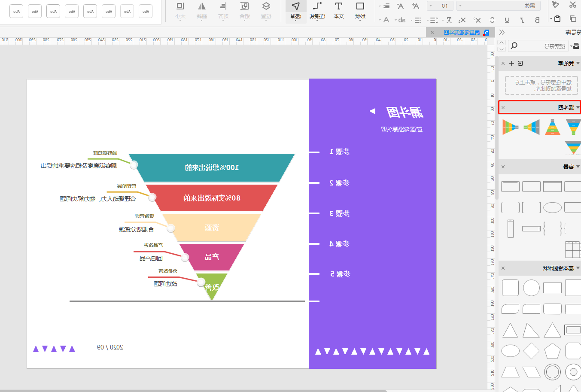The width and height of the screenshot is (581, 392).
Task: Close the 漏斗图 library section
Action: click(x=503, y=107)
